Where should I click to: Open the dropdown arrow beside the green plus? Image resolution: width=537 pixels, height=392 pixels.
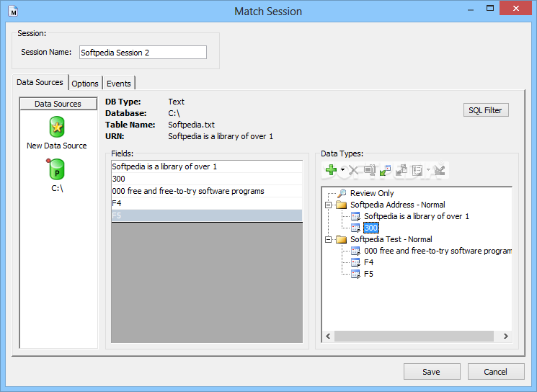342,170
